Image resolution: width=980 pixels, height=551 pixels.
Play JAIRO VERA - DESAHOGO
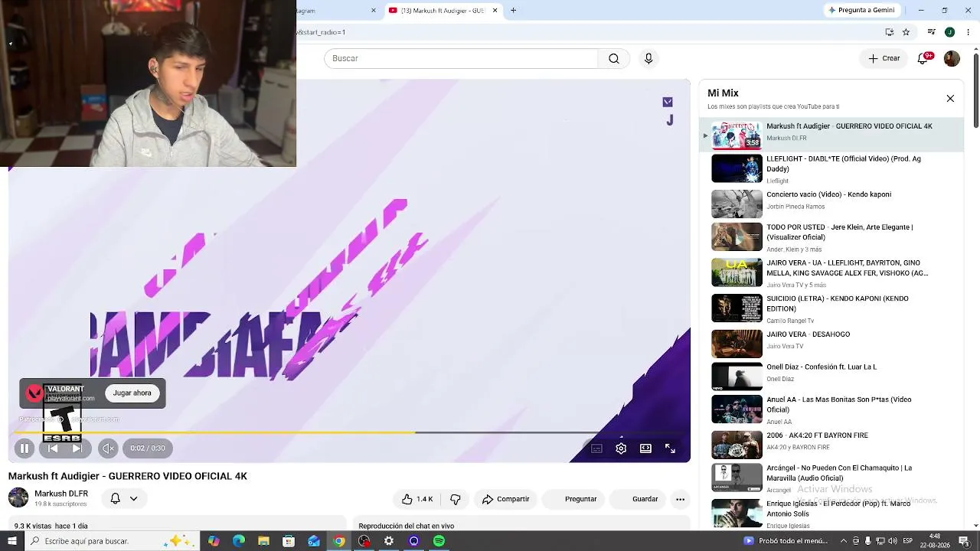(x=831, y=344)
